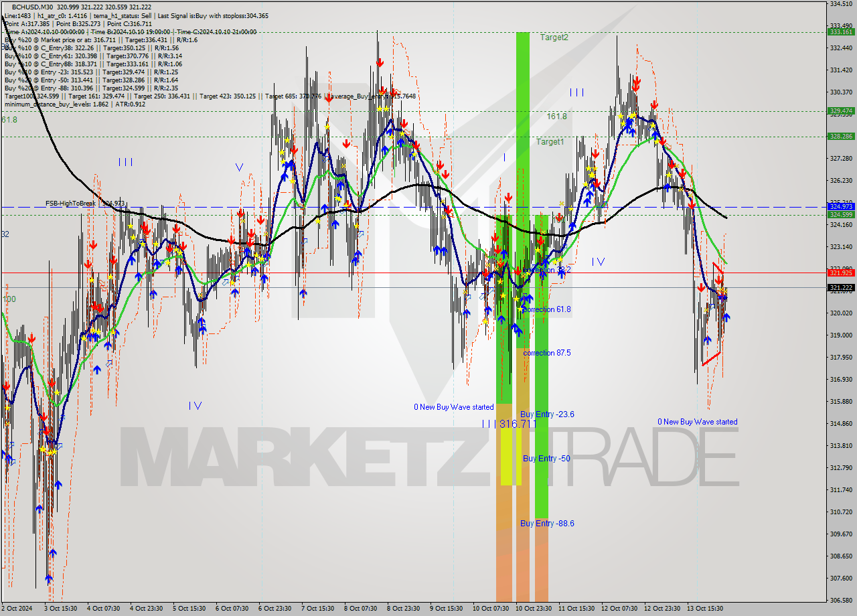Click the blue 324.973 price tag
Screen dimensions: 857x616
pos(841,207)
